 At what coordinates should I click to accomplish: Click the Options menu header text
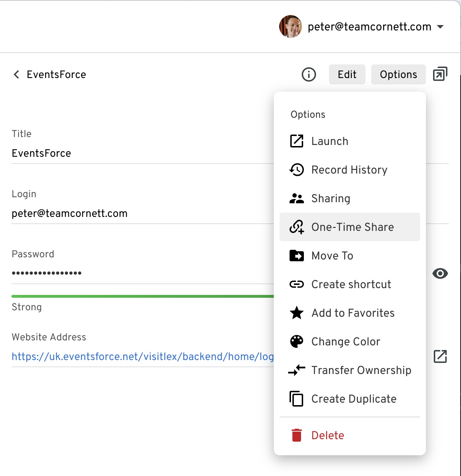pyautogui.click(x=308, y=115)
